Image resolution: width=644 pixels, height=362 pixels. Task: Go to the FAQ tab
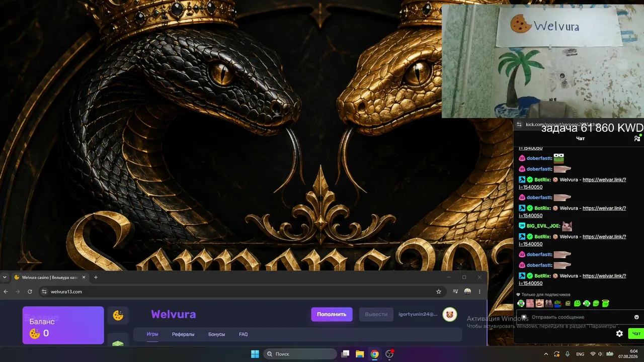(243, 334)
